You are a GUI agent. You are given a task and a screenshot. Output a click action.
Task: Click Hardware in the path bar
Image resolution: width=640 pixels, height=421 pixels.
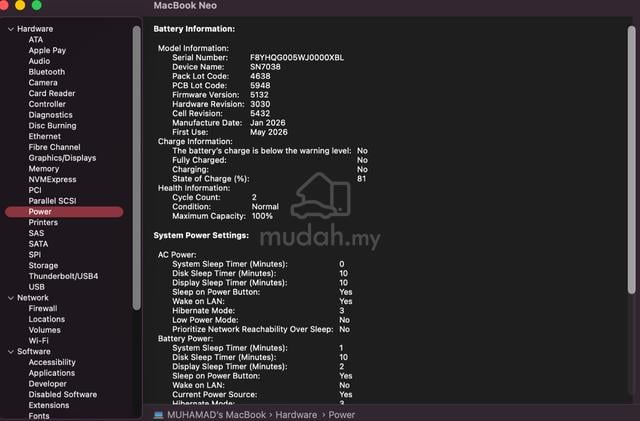pos(296,415)
